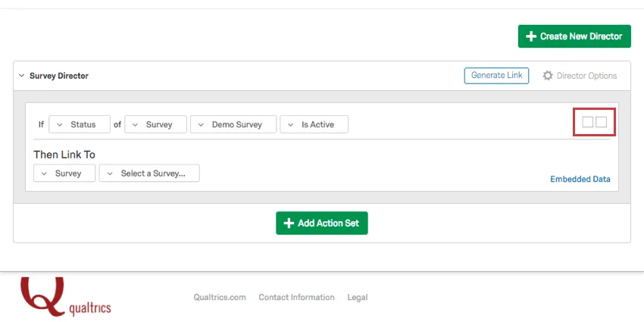Open the Select a Survey dropdown
The image size is (644, 322).
click(148, 174)
